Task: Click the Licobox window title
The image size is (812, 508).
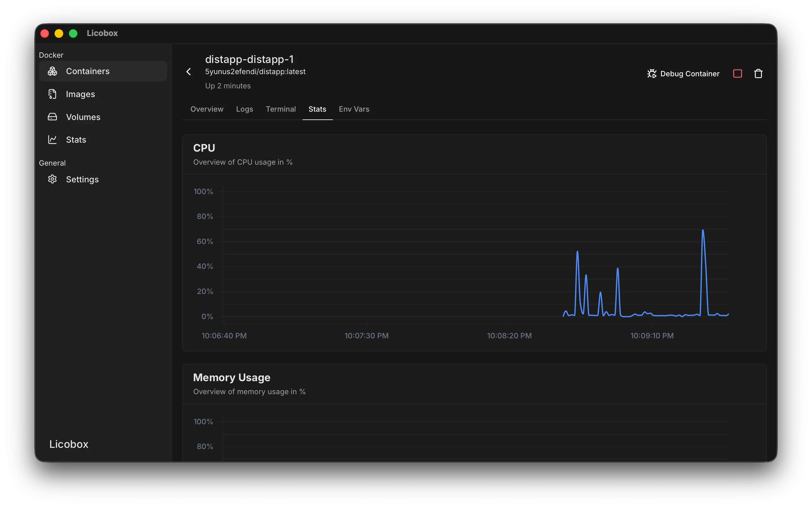Action: [x=102, y=33]
